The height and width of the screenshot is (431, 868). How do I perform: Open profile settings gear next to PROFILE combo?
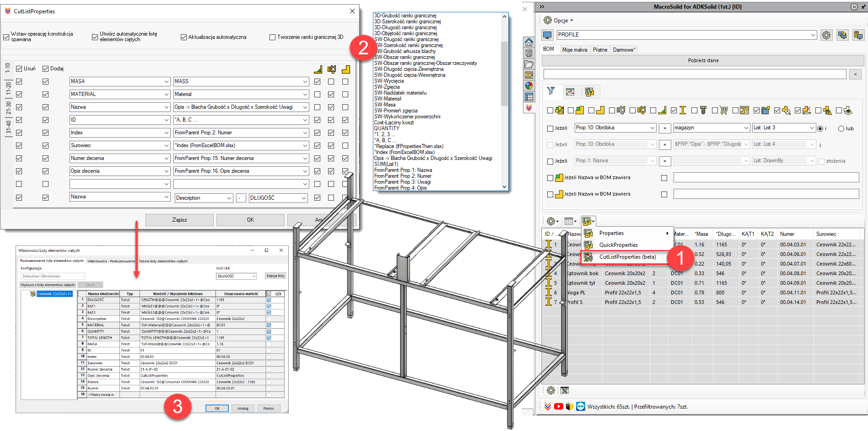(826, 35)
